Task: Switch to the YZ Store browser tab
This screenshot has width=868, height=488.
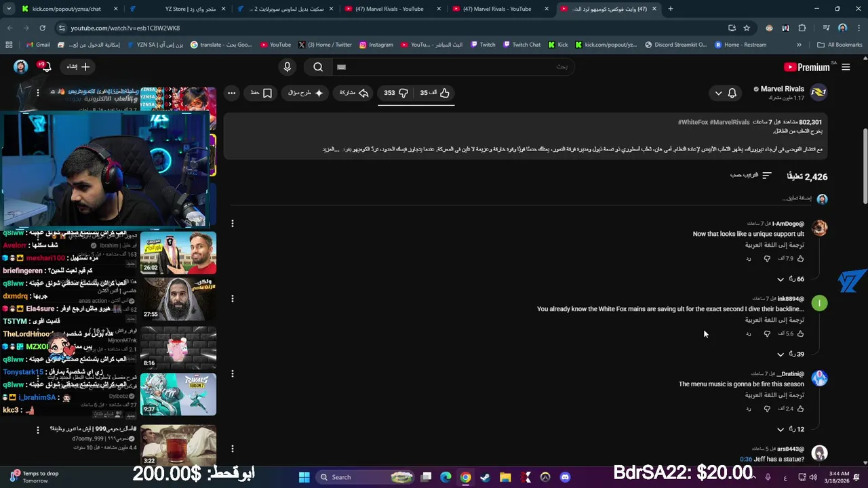Action: (177, 9)
